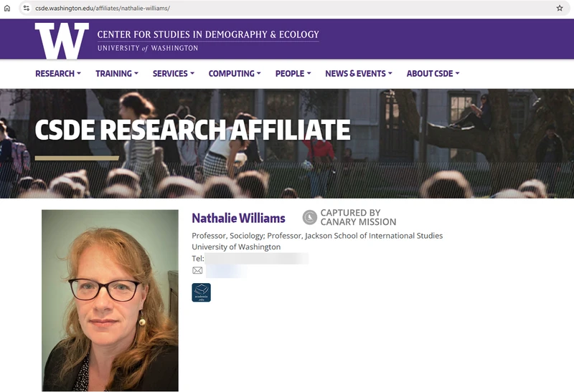Expand the Training menu
Viewport: 574px width, 392px height.
tap(117, 74)
